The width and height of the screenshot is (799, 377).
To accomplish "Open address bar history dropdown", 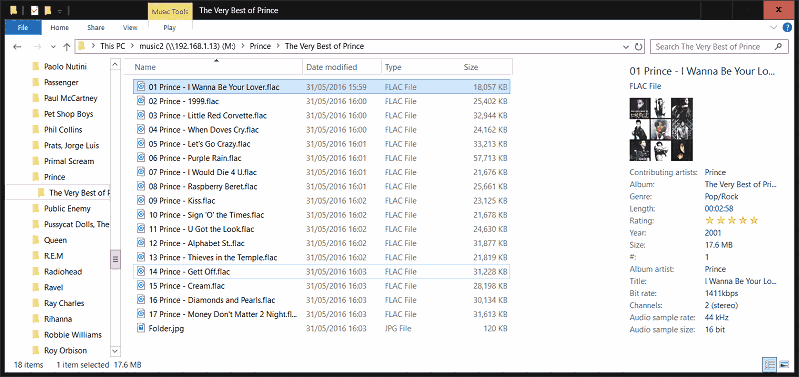I will click(x=626, y=47).
